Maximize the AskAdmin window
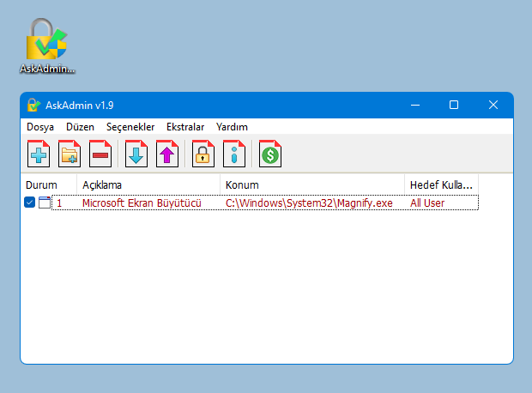532x393 pixels. click(454, 106)
